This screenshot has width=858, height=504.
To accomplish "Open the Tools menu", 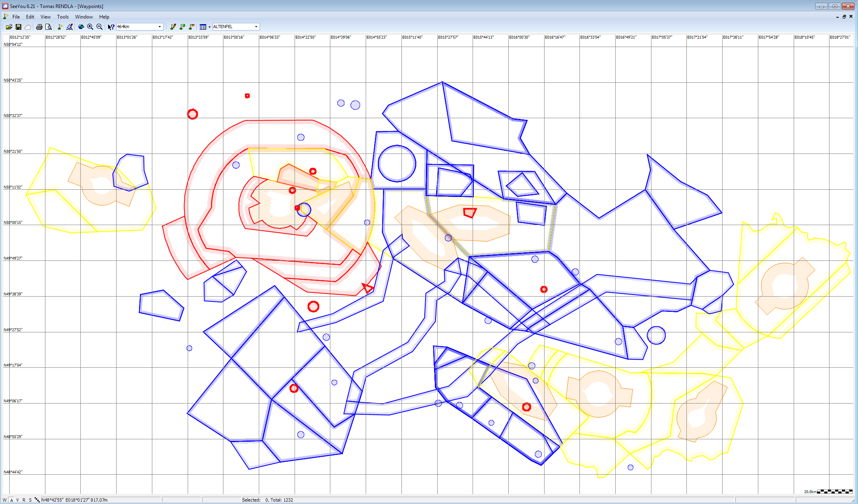I will [63, 17].
